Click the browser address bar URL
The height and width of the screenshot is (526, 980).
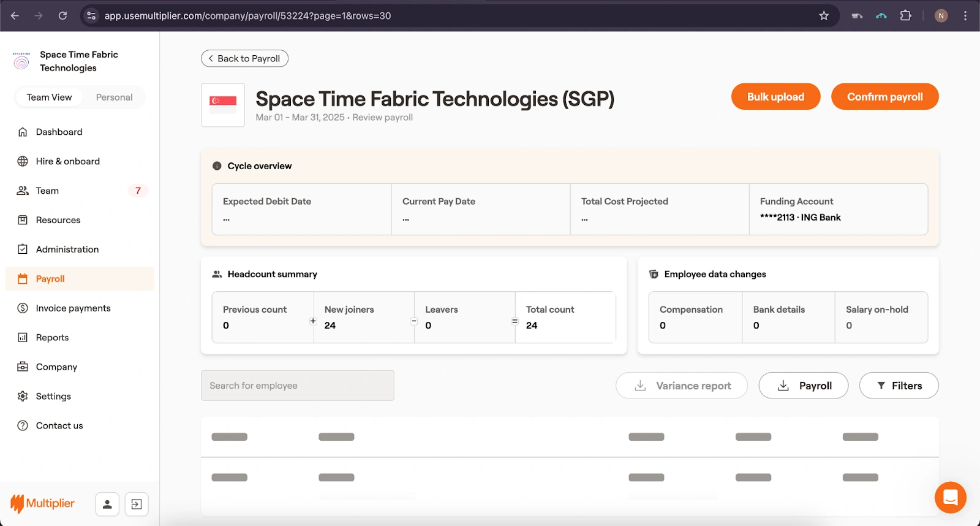pos(247,16)
